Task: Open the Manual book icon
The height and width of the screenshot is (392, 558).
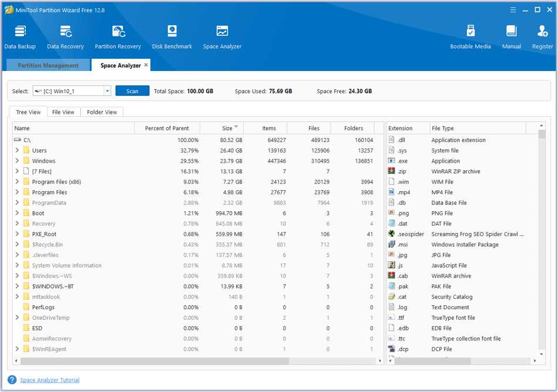Action: click(x=511, y=36)
